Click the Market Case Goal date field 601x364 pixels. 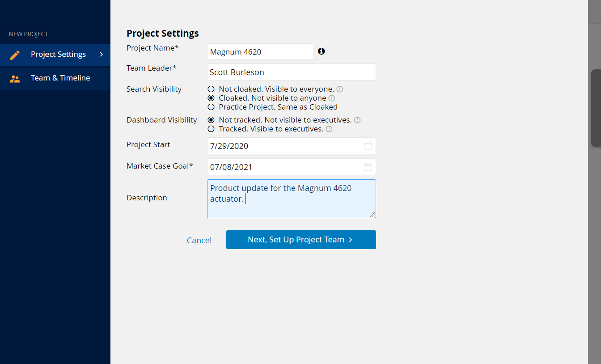292,167
